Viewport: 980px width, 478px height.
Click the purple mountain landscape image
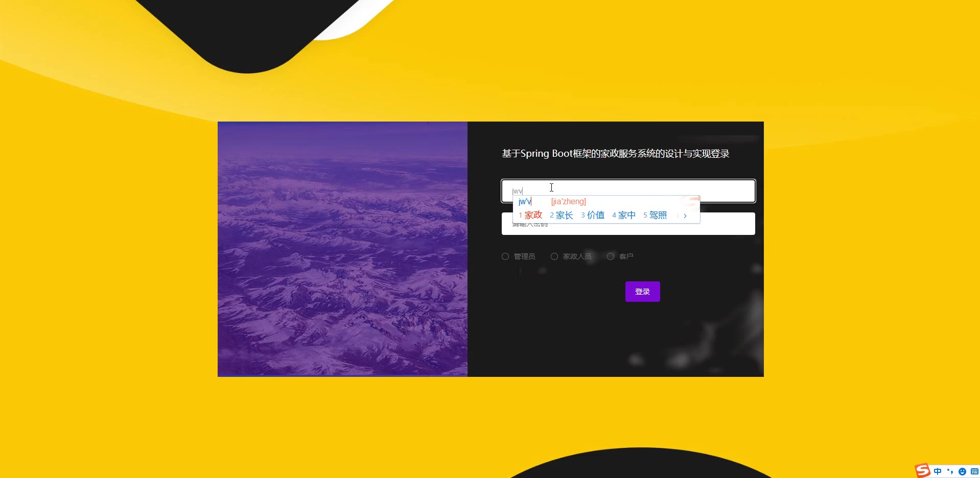tap(342, 249)
